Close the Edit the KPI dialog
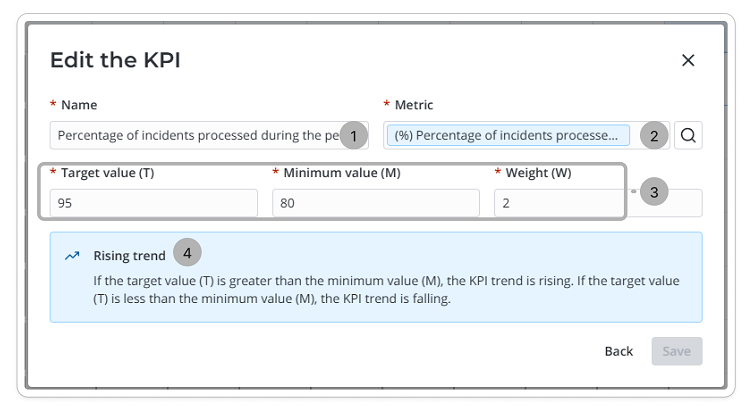This screenshot has height=411, width=750. pyautogui.click(x=688, y=60)
